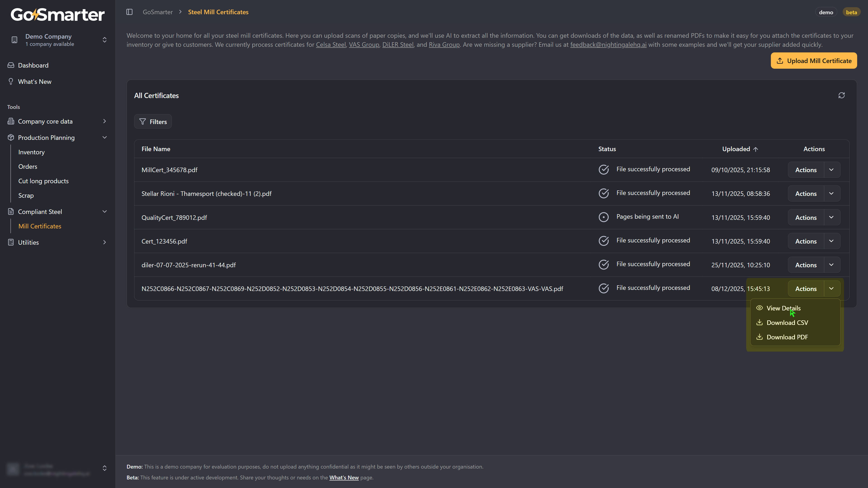This screenshot has width=868, height=488.
Task: Open Inventory in the sidebar
Action: [x=31, y=152]
